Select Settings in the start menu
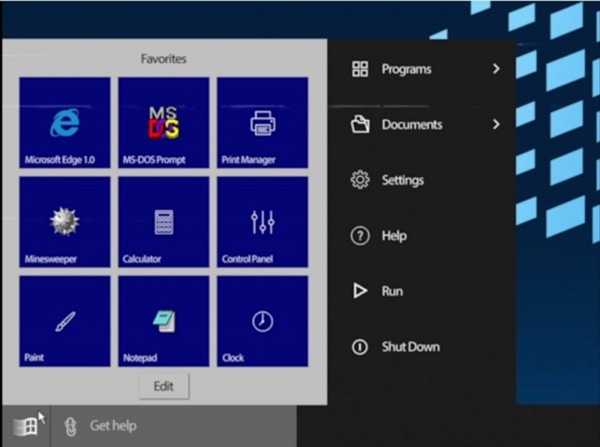Screen dimensions: 600x447 [402, 181]
